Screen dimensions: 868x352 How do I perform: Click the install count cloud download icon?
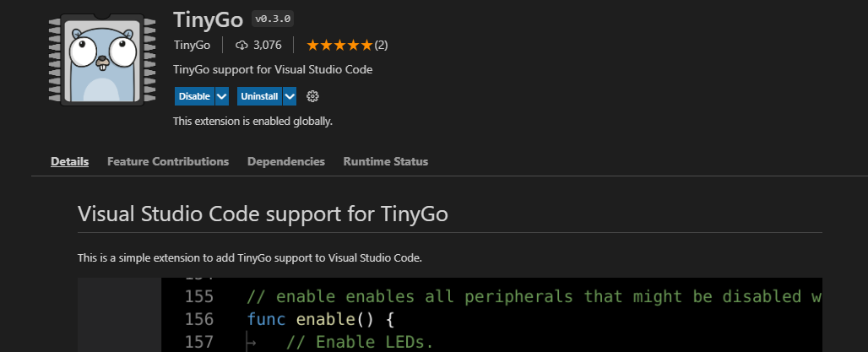(x=241, y=45)
